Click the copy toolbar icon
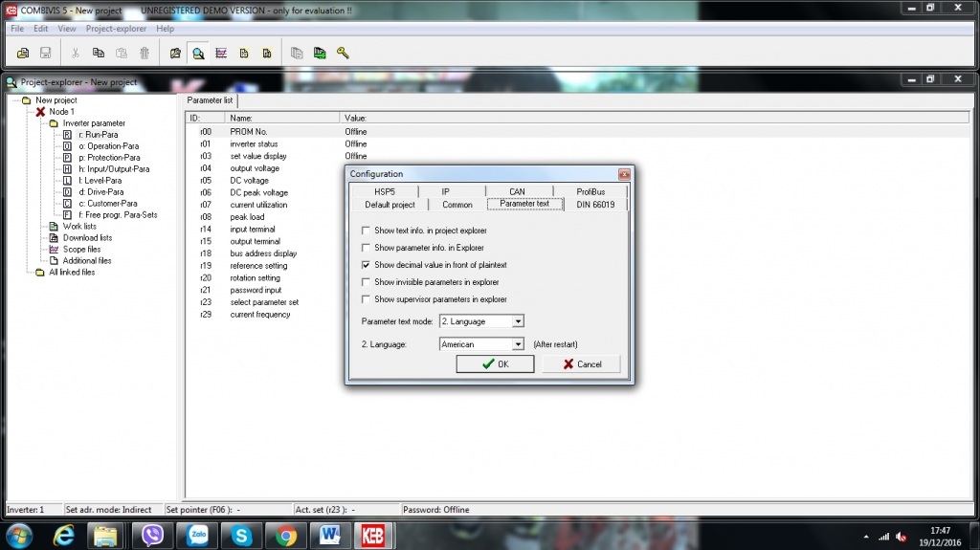 99,54
